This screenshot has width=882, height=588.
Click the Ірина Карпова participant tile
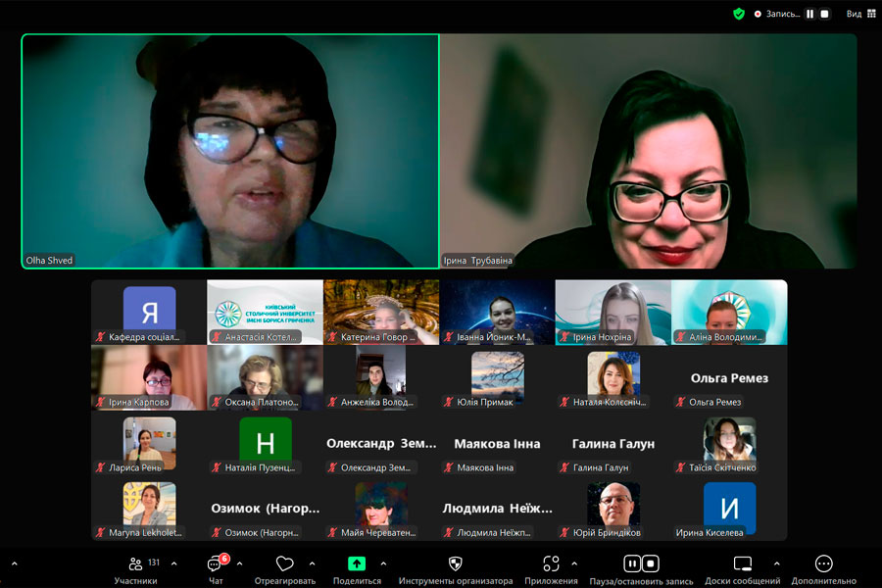click(149, 377)
